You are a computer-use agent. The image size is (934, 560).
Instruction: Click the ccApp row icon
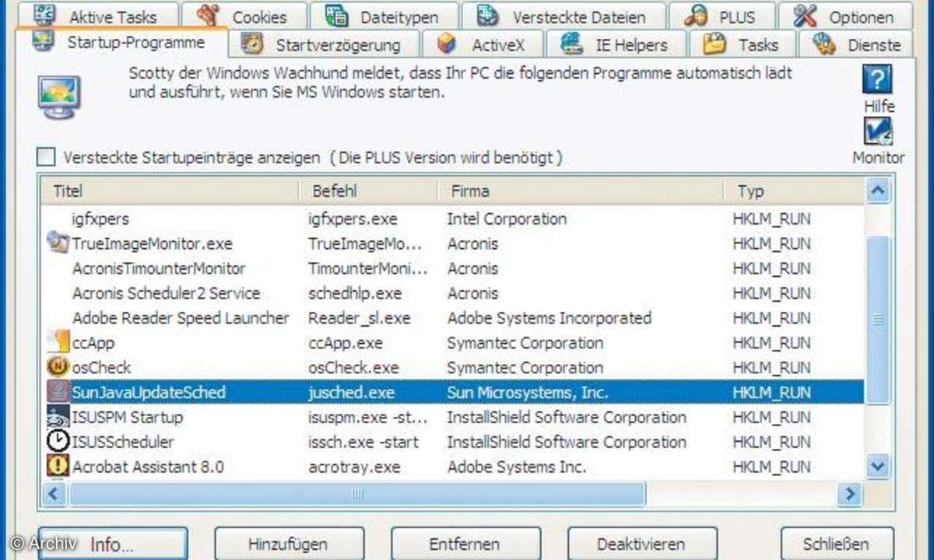click(58, 342)
